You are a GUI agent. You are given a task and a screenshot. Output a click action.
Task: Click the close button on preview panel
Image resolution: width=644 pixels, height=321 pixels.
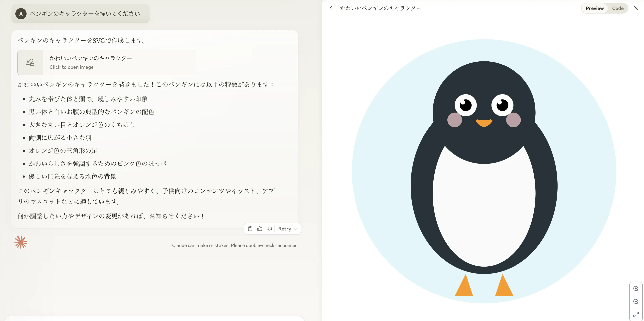coord(636,8)
